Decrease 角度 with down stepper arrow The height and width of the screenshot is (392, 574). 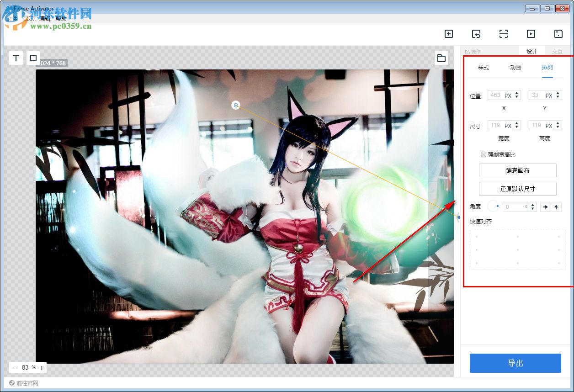pos(533,209)
